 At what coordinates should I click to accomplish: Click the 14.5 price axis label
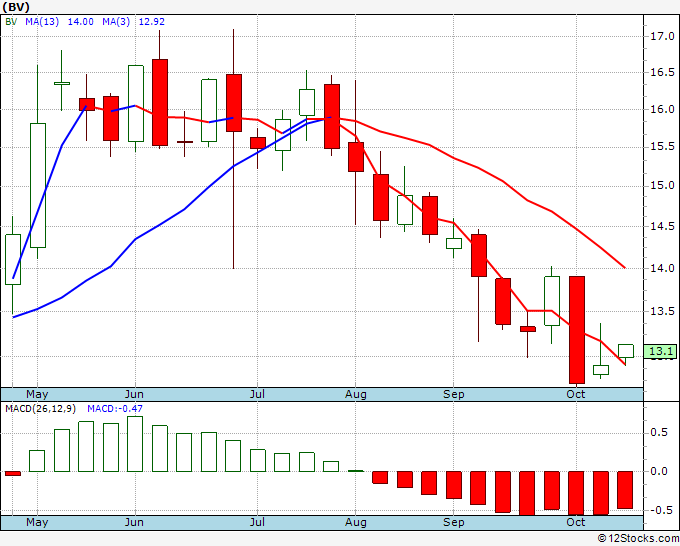(x=662, y=226)
